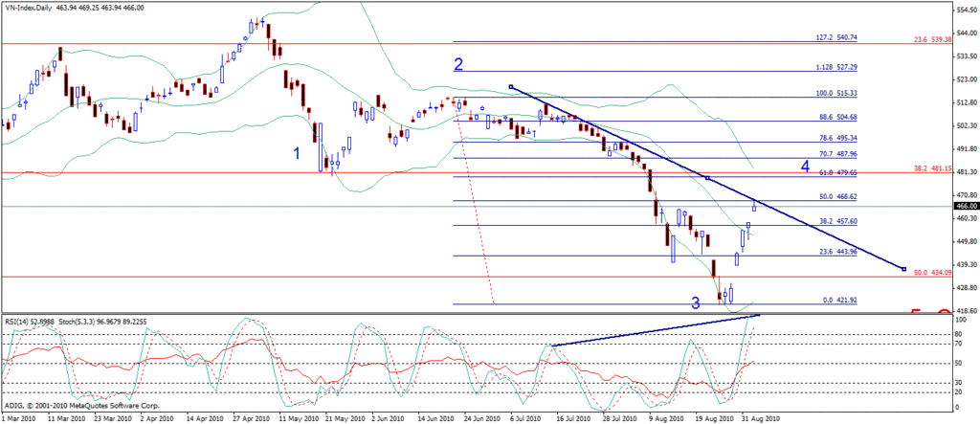Click the 38.2 457.60 retracement label

click(x=838, y=221)
